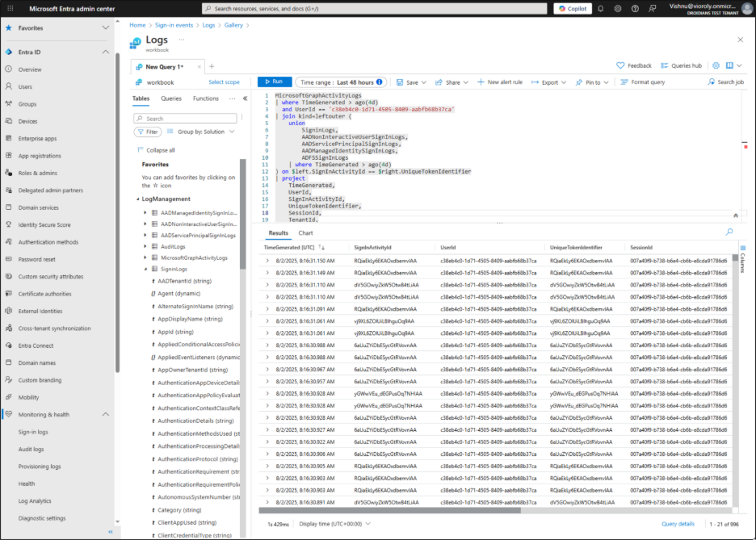Open Diagnostic settings in the sidebar
Image resolution: width=756 pixels, height=540 pixels.
[42, 518]
